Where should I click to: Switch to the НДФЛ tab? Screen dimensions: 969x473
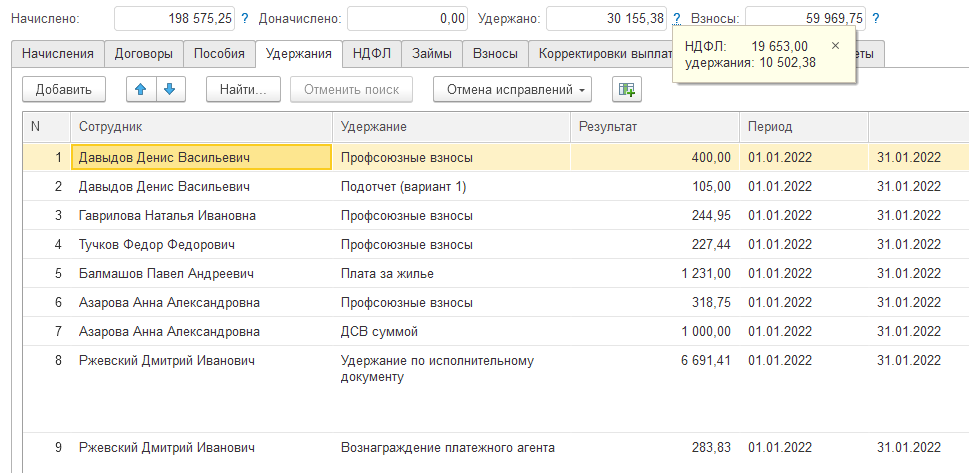372,54
